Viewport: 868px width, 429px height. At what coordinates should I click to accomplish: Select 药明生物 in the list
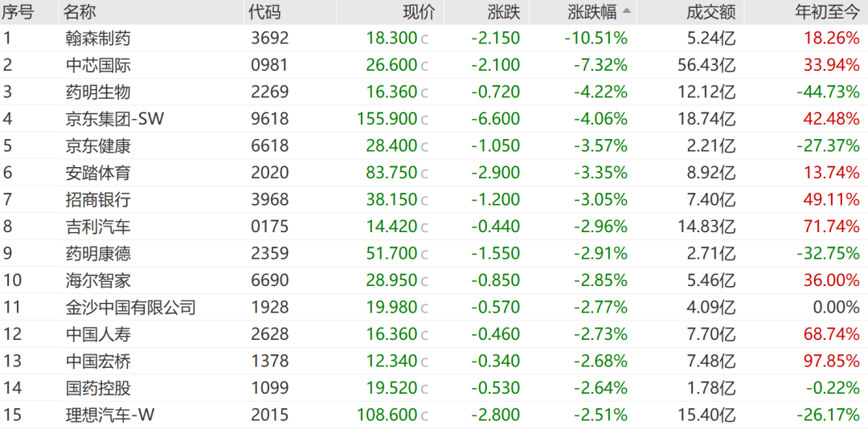point(98,92)
